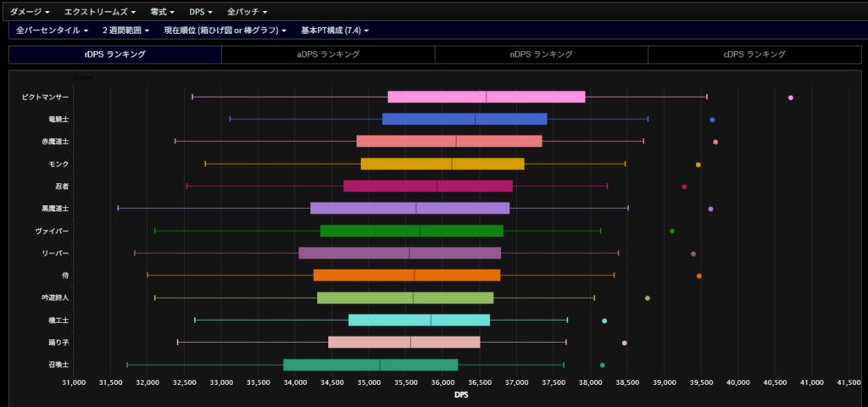Open the 現在順位 chart type dropdown
This screenshot has width=868, height=407.
[x=225, y=31]
